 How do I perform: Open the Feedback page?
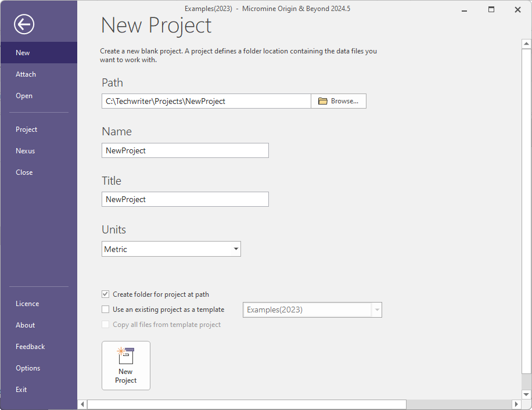coord(30,346)
